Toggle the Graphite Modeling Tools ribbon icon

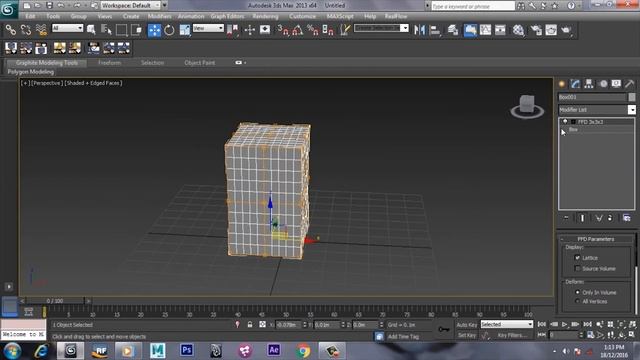pos(470,30)
